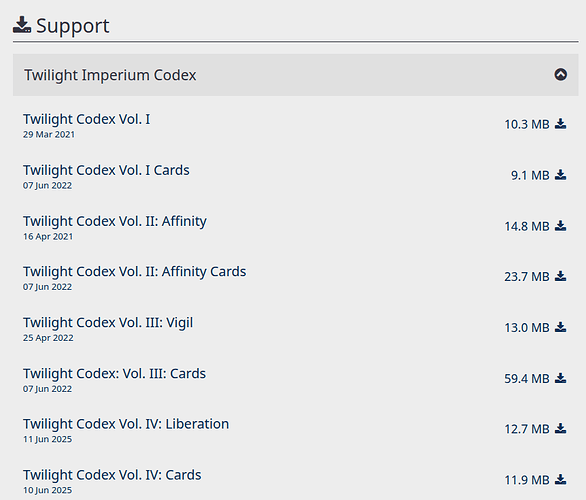Click download icon next to 59.4 MB
The image size is (586, 500).
[x=560, y=379]
